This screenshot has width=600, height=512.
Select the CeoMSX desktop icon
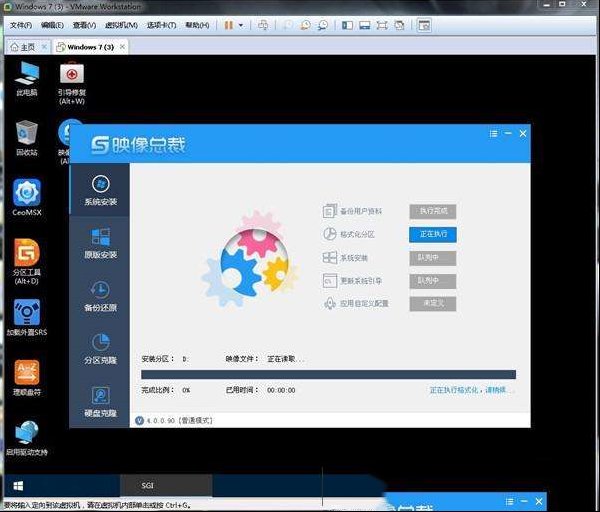[x=26, y=197]
